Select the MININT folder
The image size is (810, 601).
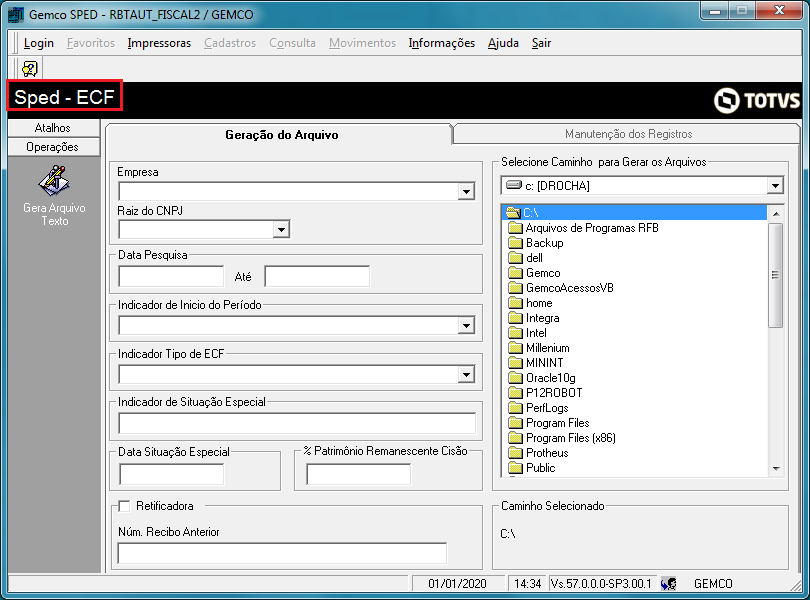(536, 363)
